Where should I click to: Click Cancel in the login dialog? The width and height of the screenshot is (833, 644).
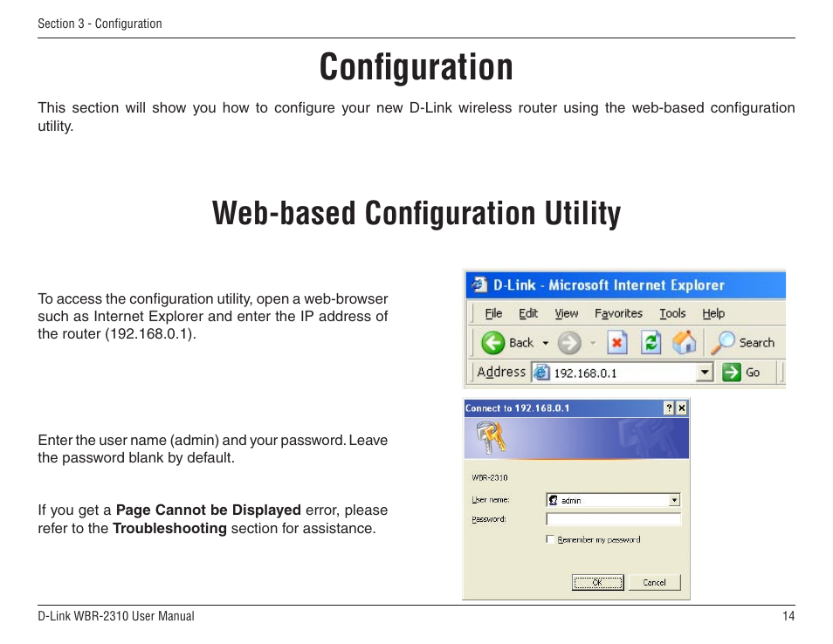tap(654, 582)
